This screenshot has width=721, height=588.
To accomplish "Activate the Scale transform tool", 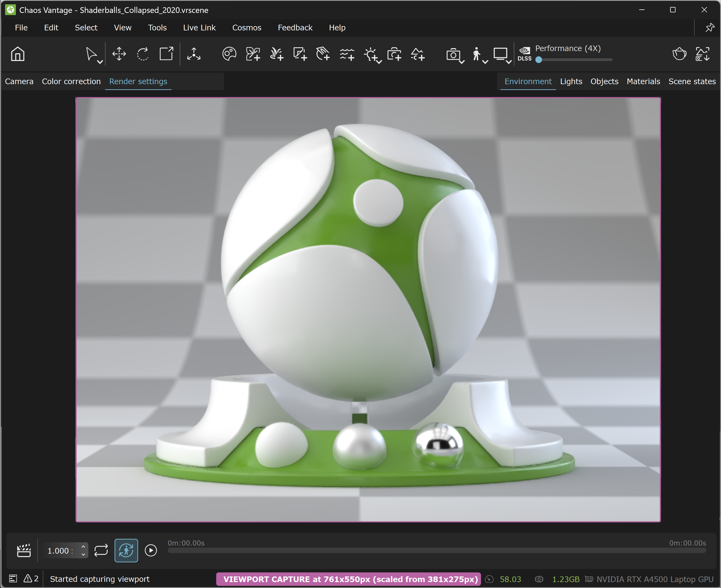I will [x=166, y=54].
